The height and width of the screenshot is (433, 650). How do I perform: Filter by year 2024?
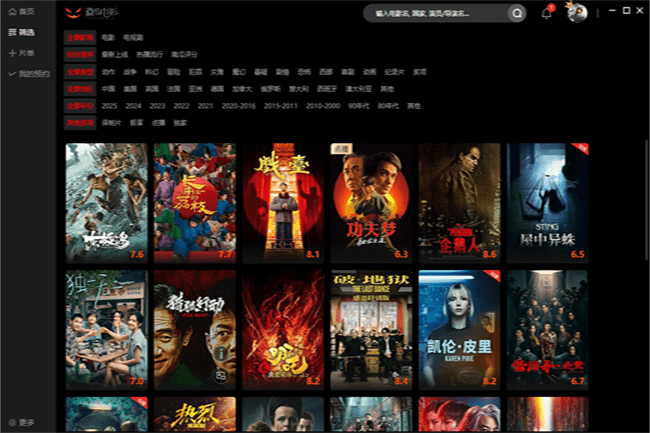coord(133,106)
